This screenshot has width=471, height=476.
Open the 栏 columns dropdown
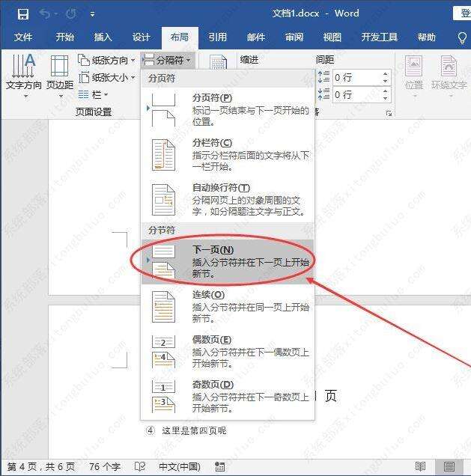coord(93,95)
